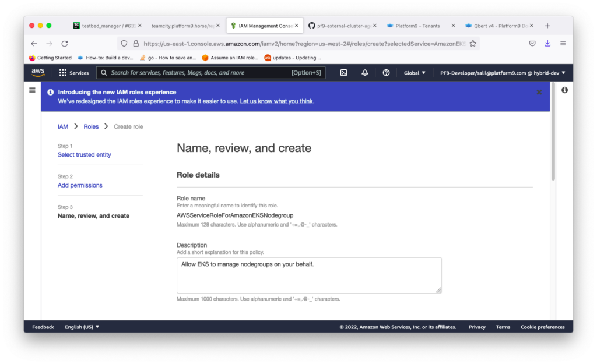Open the Privacy footer link
The height and width of the screenshot is (364, 597).
tap(477, 327)
